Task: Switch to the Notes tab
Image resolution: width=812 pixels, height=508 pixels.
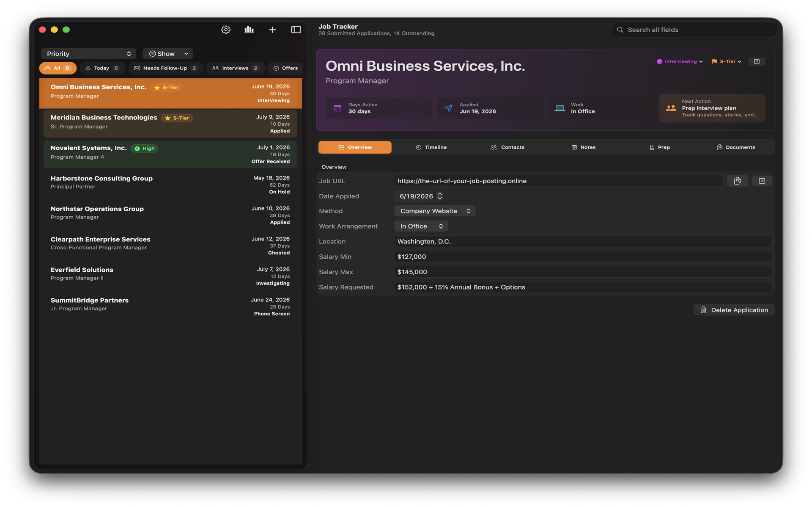Action: 583,147
